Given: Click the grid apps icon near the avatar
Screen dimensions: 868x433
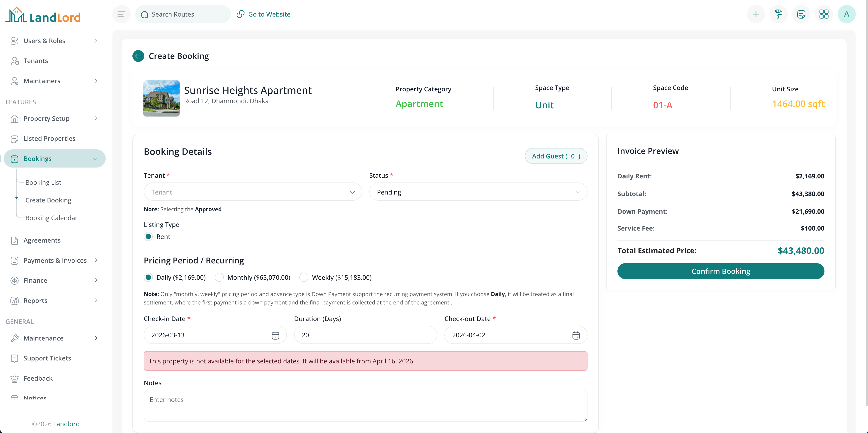Looking at the screenshot, I should point(824,14).
